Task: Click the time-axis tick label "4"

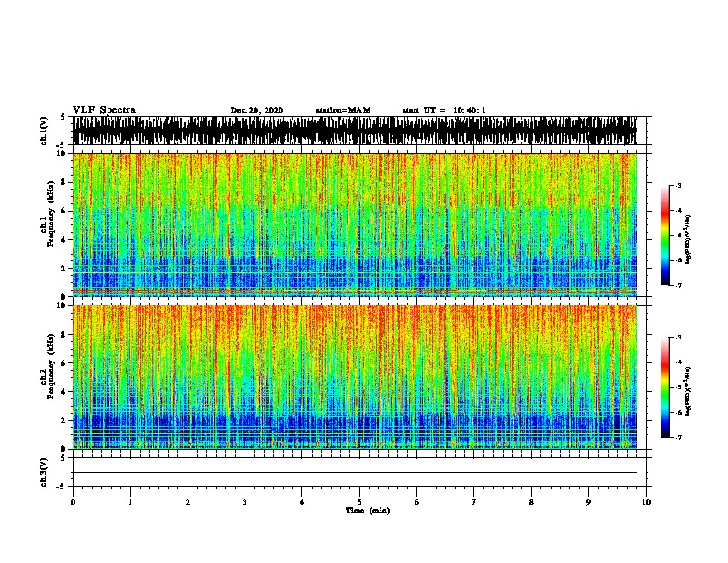Action: coord(302,502)
